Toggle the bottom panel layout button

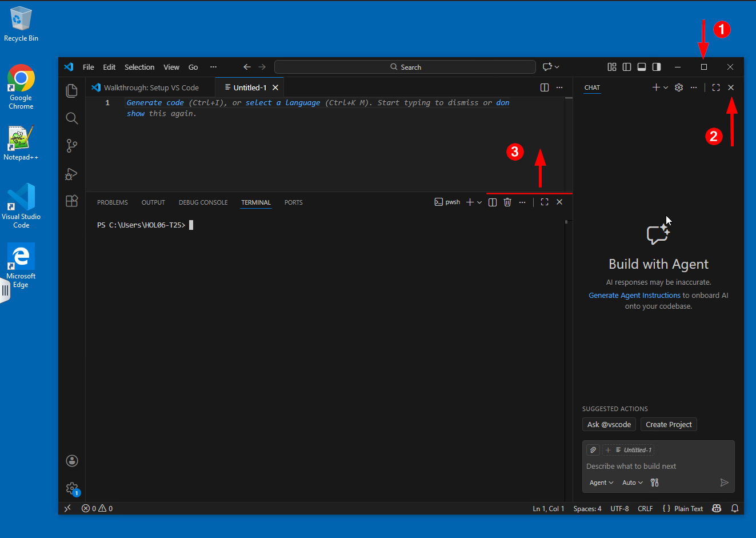pyautogui.click(x=642, y=67)
